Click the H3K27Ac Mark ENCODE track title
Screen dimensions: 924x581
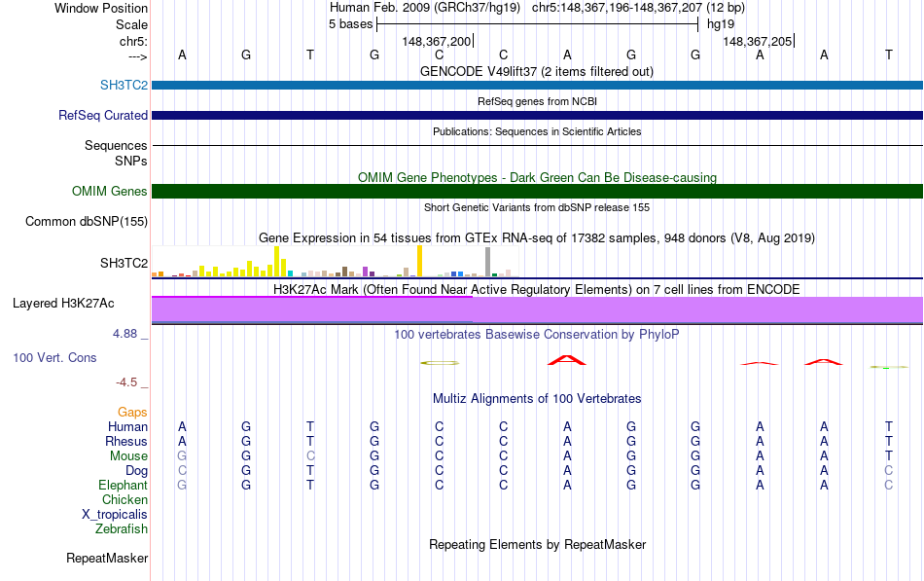point(537,290)
